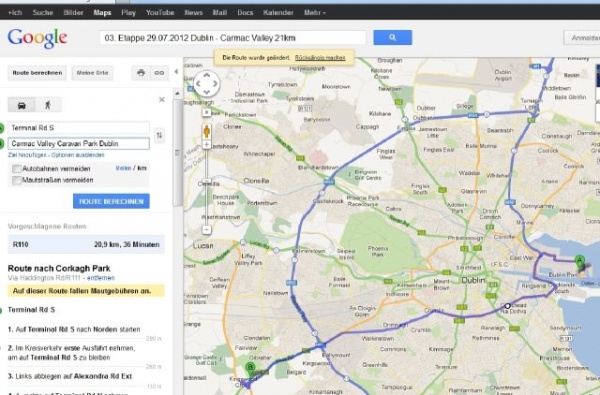The width and height of the screenshot is (600, 395).
Task: Zoom out with the minus button
Action: pos(207,230)
